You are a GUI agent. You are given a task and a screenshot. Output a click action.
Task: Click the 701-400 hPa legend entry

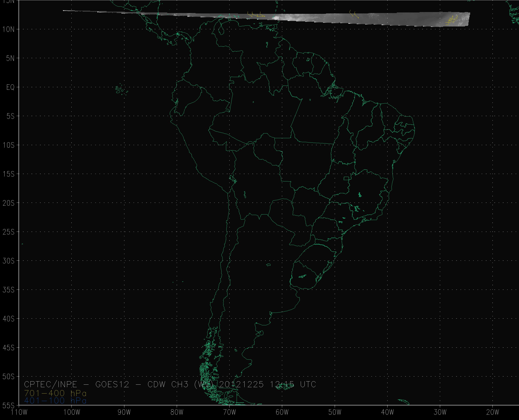[55, 393]
